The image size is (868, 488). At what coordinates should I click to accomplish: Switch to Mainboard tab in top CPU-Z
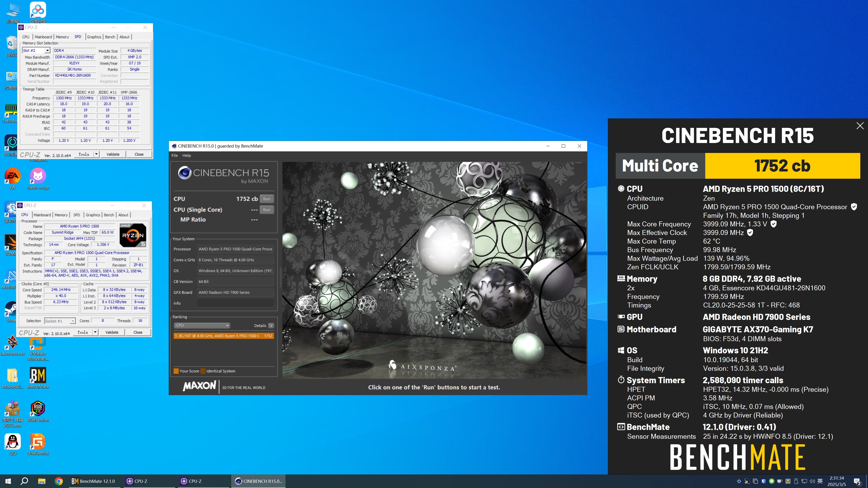(x=43, y=37)
